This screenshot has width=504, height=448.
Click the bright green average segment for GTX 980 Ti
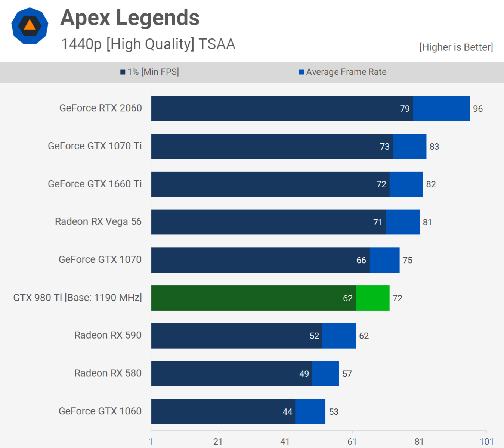(x=373, y=298)
